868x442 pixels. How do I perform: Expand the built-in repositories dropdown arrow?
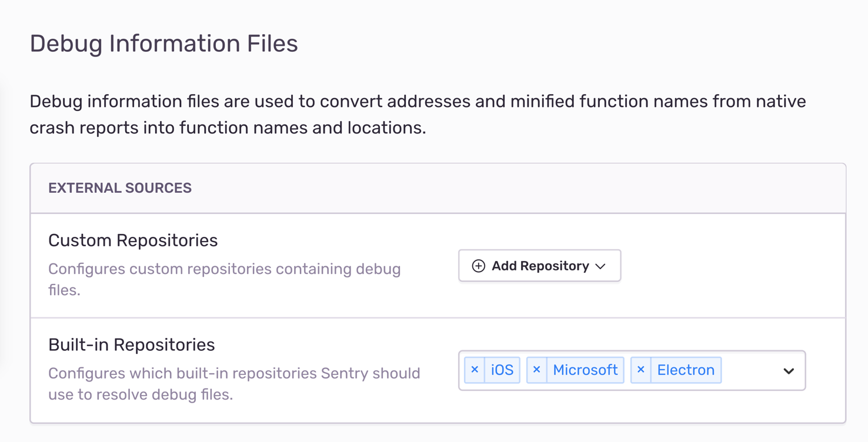click(x=789, y=371)
